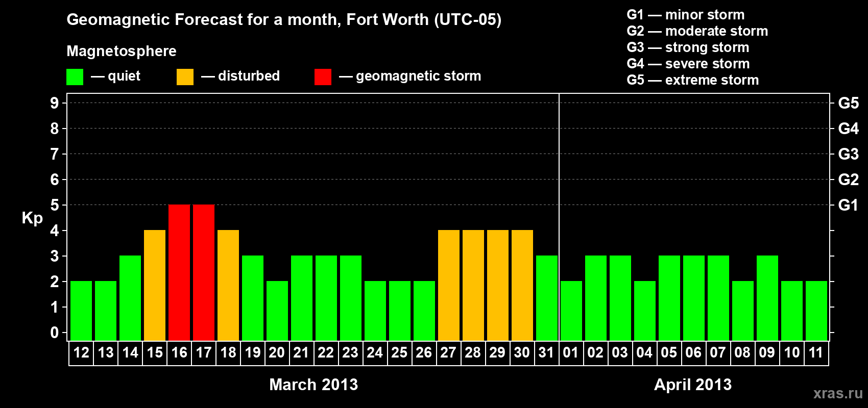Click the Kp axis label

(x=32, y=218)
